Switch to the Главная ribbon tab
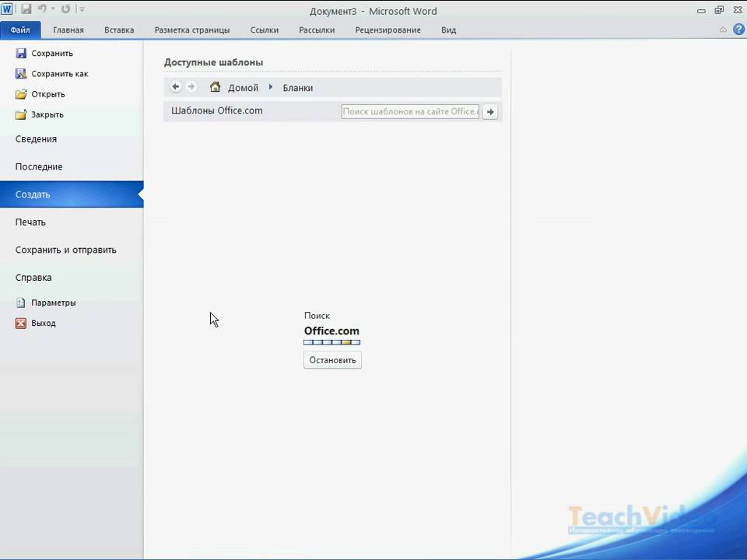 pyautogui.click(x=68, y=30)
